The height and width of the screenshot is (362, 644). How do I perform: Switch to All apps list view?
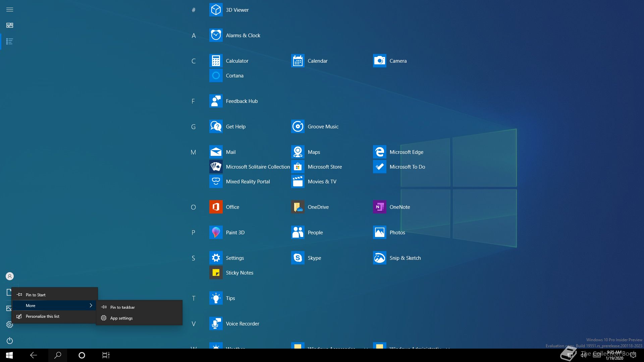point(10,42)
